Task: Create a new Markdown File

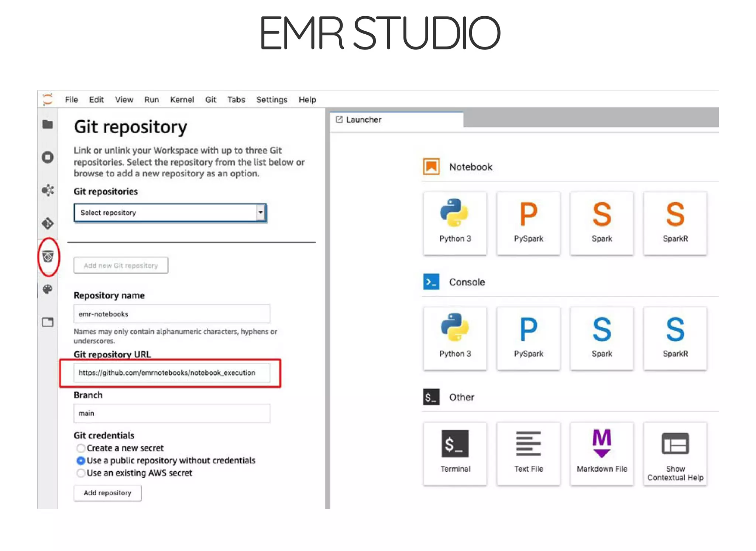Action: pyautogui.click(x=602, y=454)
